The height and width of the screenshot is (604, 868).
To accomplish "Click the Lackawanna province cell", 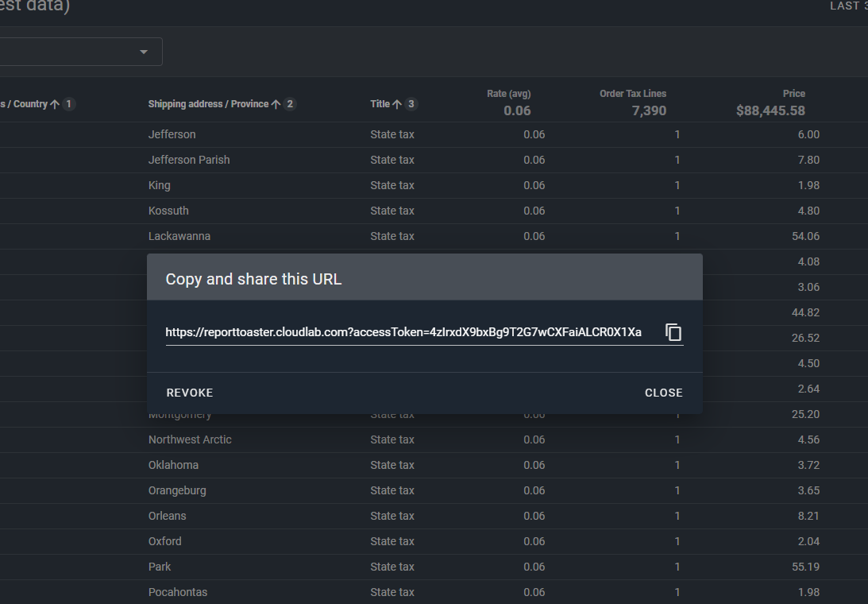I will 179,236.
